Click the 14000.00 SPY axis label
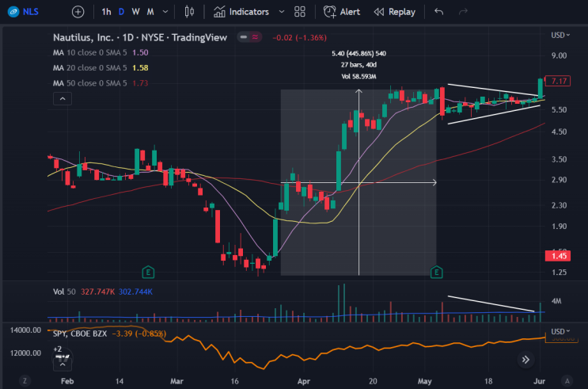Image resolution: width=588 pixels, height=389 pixels. (x=25, y=330)
